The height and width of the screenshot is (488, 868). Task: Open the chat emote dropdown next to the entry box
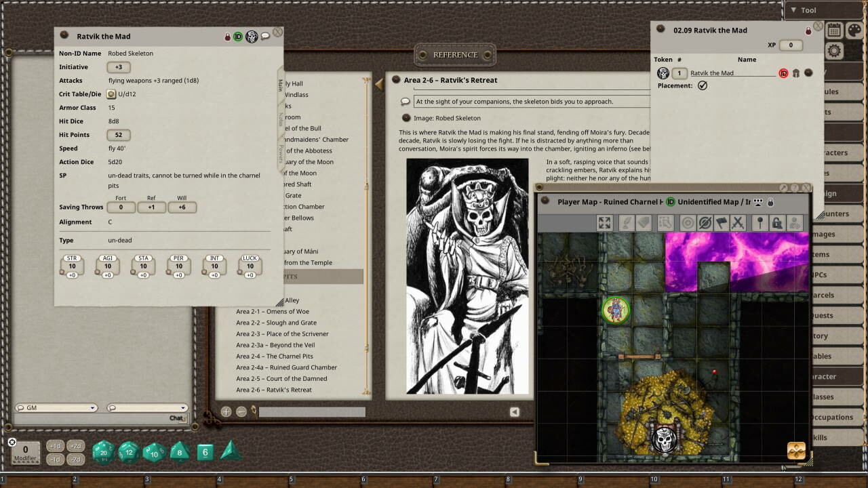point(183,407)
